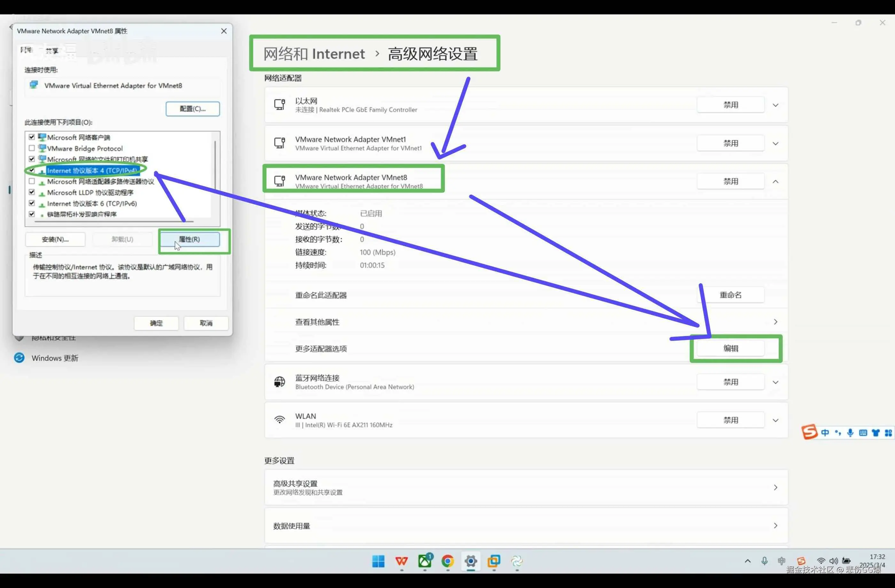This screenshot has height=588, width=895.
Task: Click the Ethernet adapter monitor icon
Action: pyautogui.click(x=279, y=104)
